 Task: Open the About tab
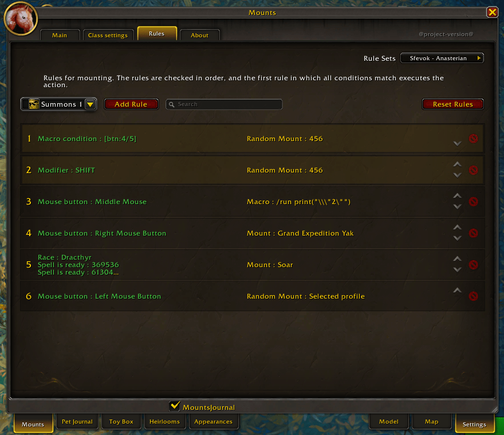[x=200, y=35]
